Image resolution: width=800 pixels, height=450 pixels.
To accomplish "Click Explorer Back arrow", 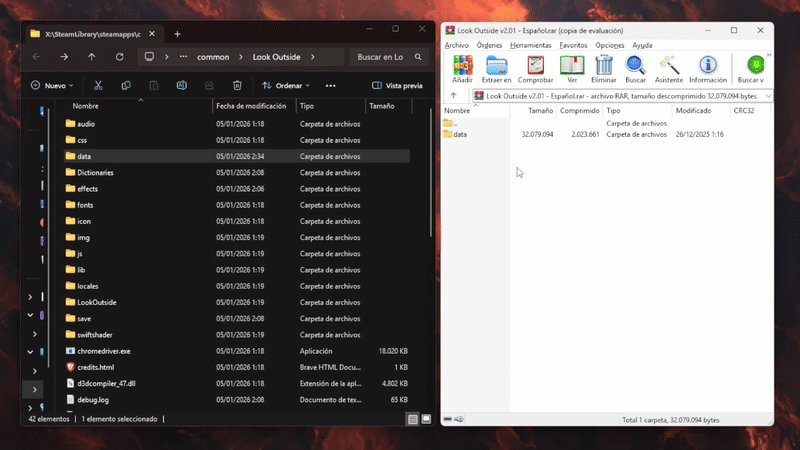I will [x=36, y=57].
